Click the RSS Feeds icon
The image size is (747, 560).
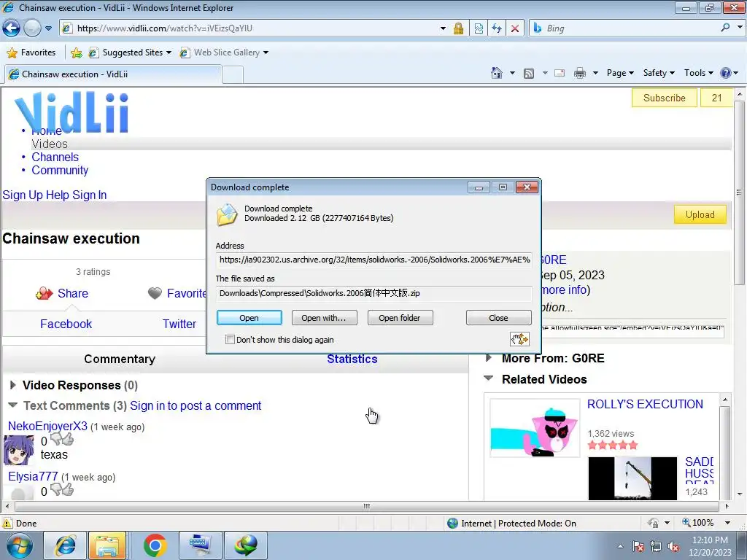point(529,74)
